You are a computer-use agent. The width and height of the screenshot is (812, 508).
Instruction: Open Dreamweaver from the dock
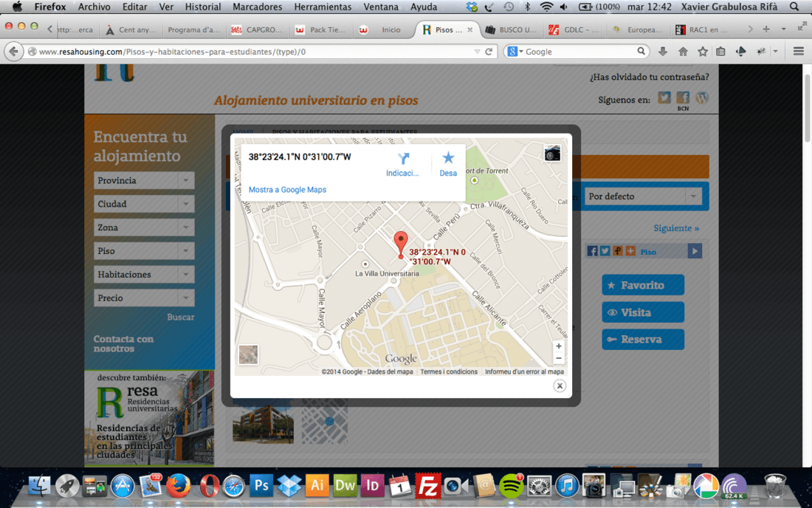pos(345,486)
